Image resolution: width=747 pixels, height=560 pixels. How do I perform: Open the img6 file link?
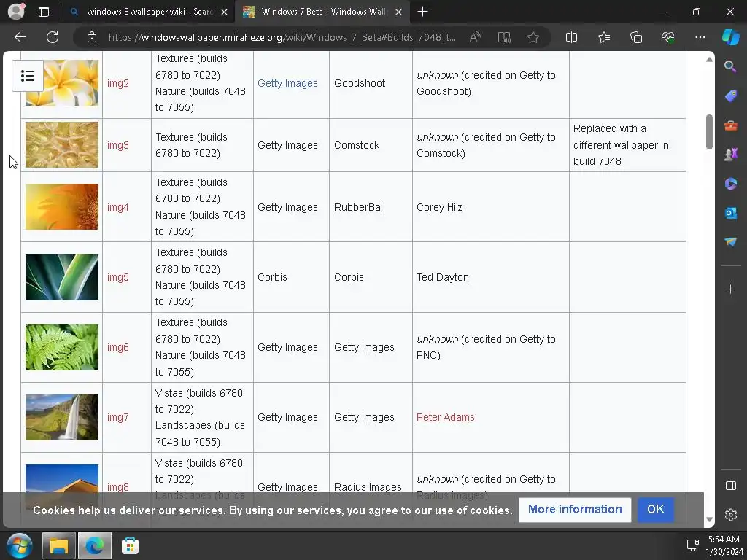(x=117, y=347)
